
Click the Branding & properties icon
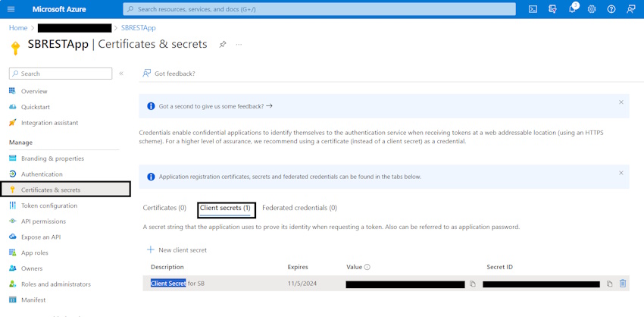pos(12,158)
